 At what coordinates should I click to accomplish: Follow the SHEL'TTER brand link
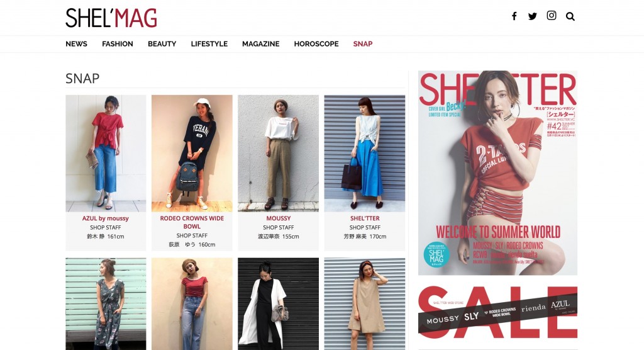click(365, 218)
